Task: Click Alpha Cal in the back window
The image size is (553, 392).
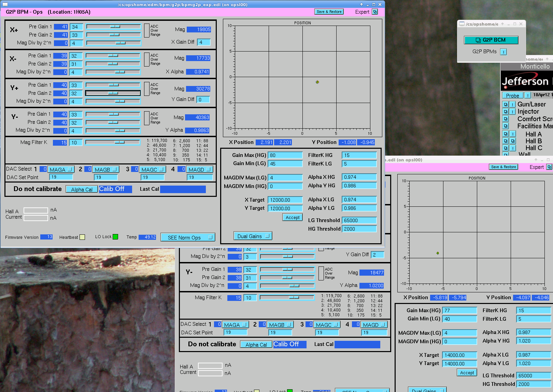Action: (256, 345)
